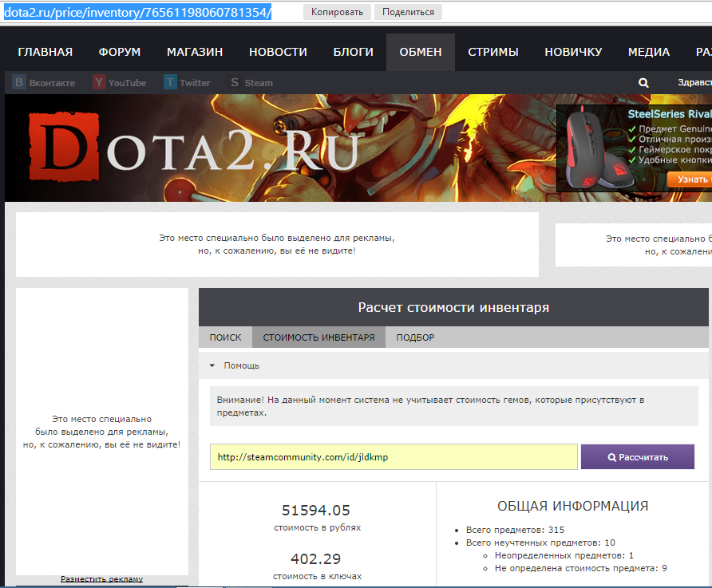Click the SteelSeries Rival ad title
Image resolution: width=712 pixels, height=588 pixels.
click(x=670, y=114)
